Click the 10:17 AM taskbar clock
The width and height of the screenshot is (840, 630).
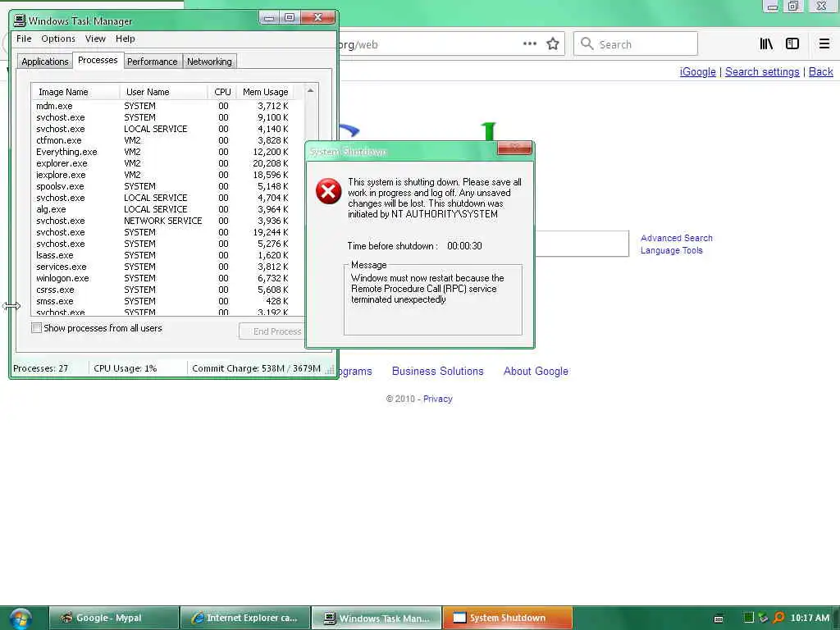click(810, 618)
